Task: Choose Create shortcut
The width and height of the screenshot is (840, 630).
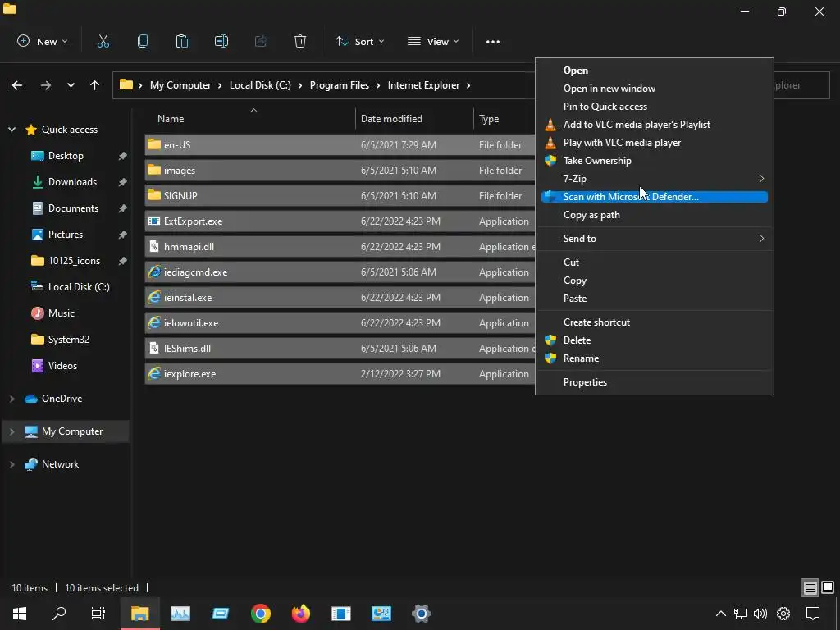Action: 655,322
